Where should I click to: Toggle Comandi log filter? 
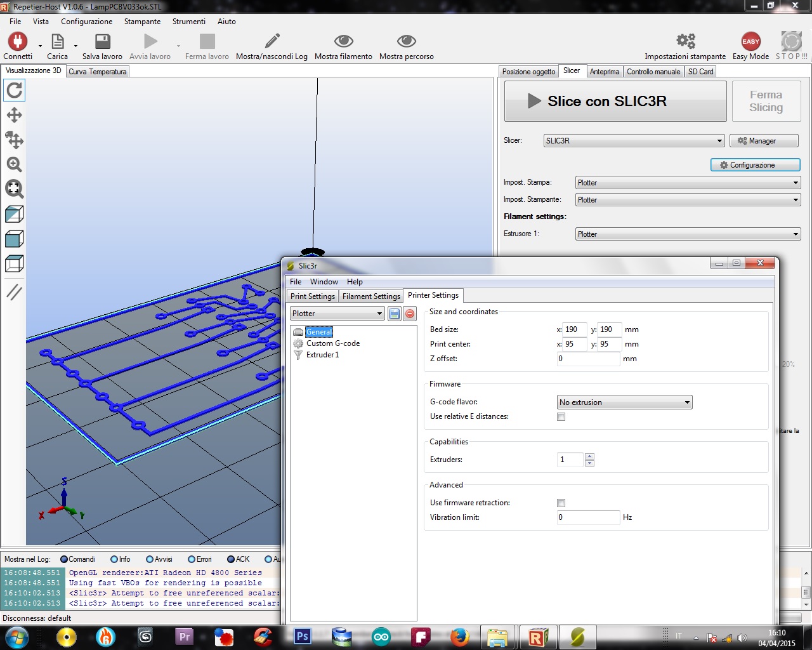(64, 559)
